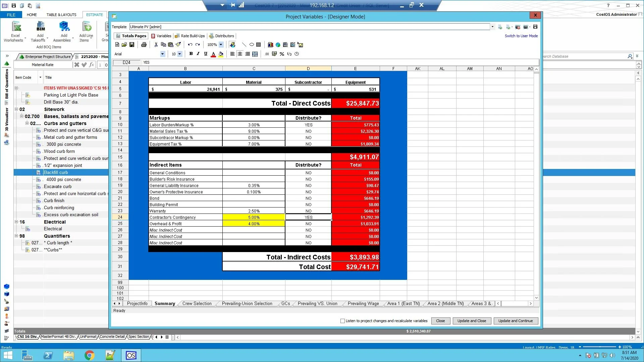This screenshot has height=362, width=644.
Task: Print the totals page using the printer icon
Action: click(144, 44)
